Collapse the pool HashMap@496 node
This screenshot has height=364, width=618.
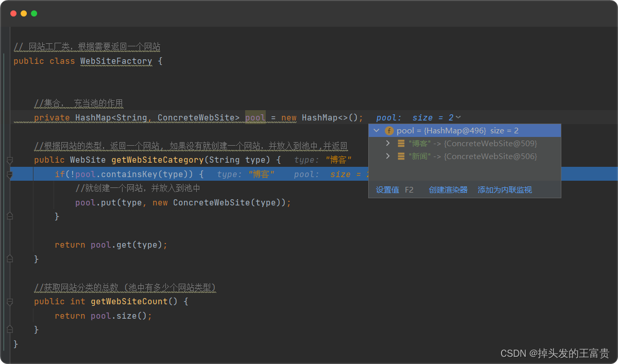(x=376, y=131)
